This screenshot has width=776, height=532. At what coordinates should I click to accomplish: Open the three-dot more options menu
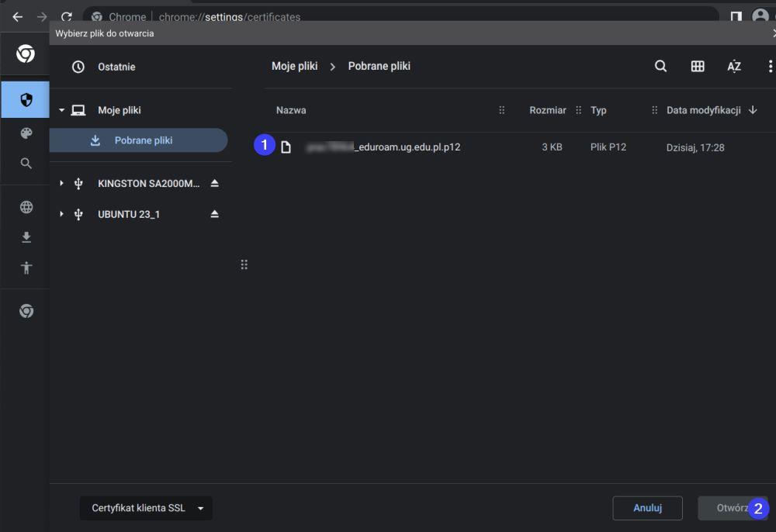tap(770, 67)
